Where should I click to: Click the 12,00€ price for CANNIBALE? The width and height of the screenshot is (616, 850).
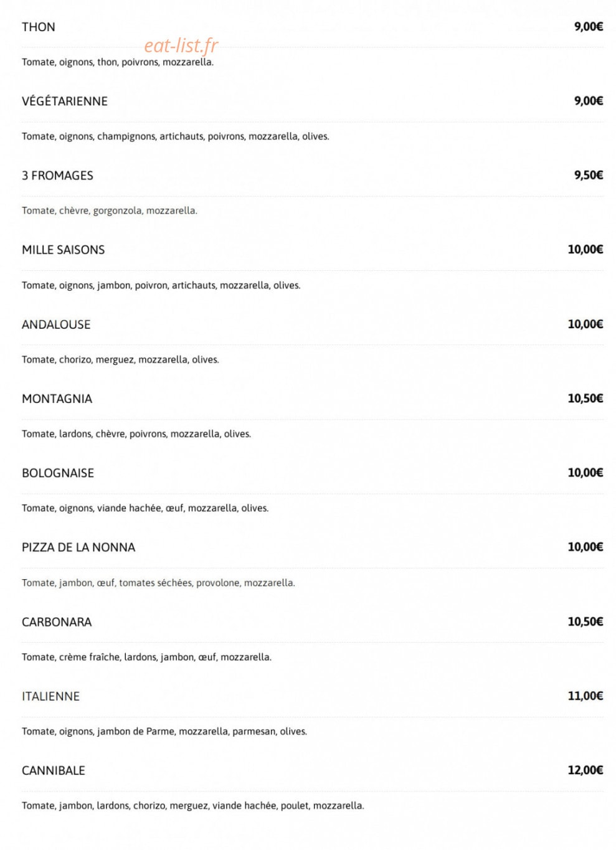[585, 770]
